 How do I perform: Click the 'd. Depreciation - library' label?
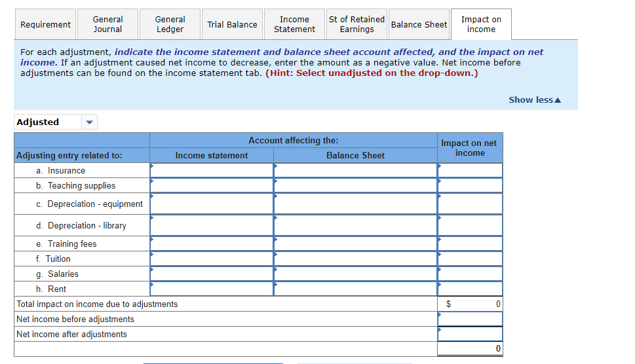click(81, 225)
